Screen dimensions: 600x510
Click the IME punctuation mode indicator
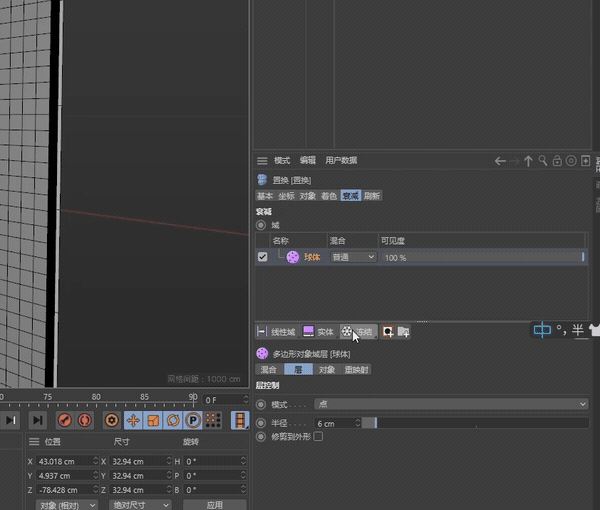pyautogui.click(x=561, y=330)
